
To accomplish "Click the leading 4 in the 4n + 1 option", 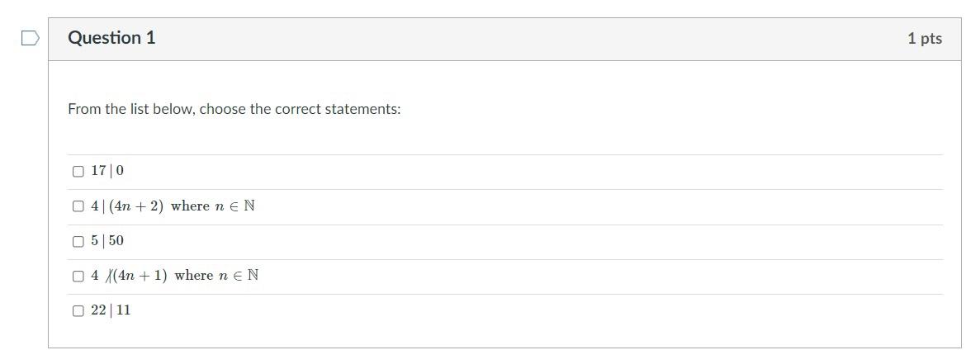I will (x=94, y=276).
